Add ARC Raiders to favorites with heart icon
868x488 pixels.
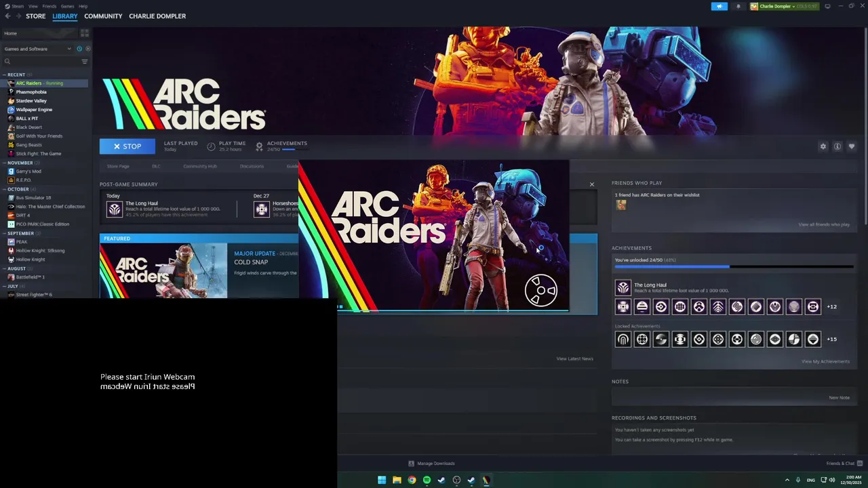point(852,146)
